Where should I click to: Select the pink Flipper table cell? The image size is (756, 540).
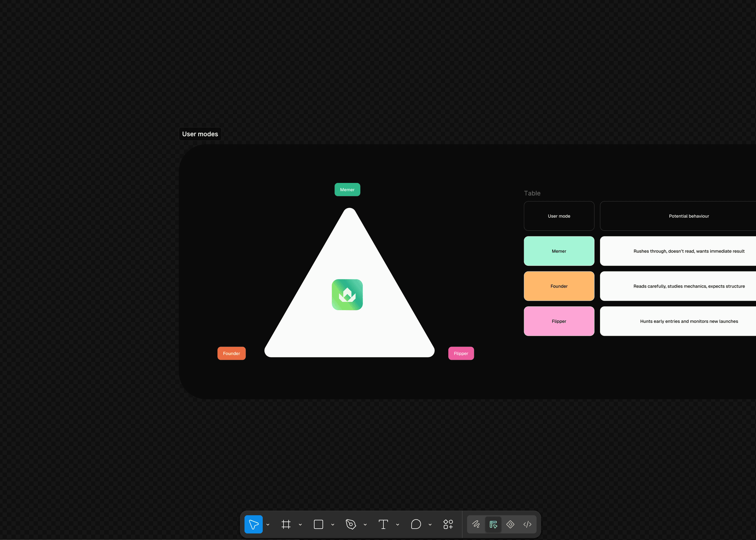(x=559, y=321)
